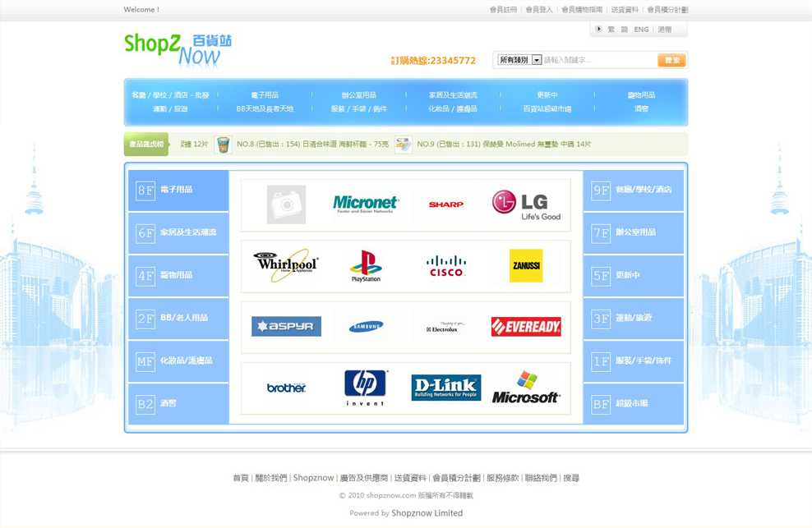Viewport: 812px width, 528px height.
Task: Click the green 產品龍虎榜 ranking label
Action: tap(146, 145)
